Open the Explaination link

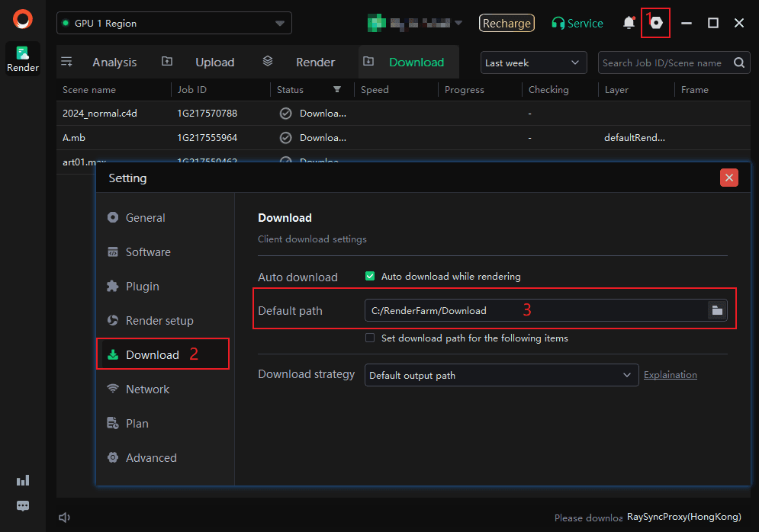[670, 375]
